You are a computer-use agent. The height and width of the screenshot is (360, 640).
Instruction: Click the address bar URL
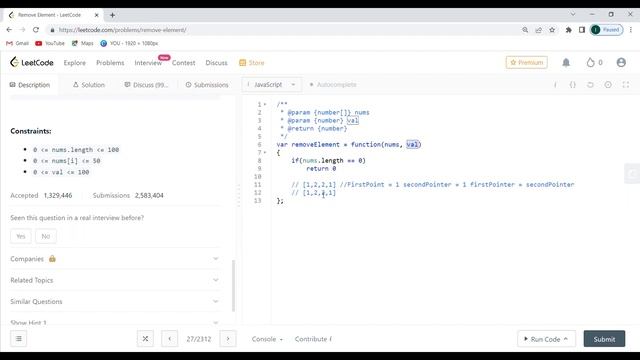122,30
